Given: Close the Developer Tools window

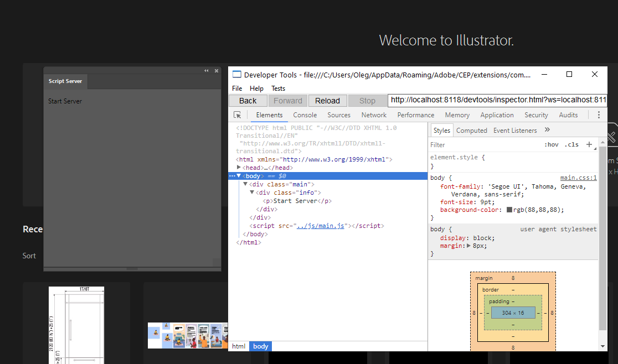Looking at the screenshot, I should pos(595,74).
